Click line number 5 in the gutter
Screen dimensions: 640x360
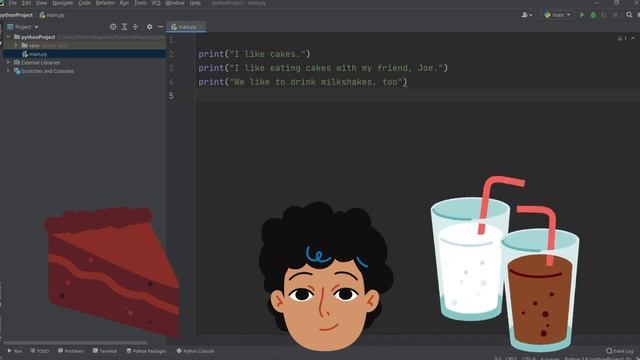(x=171, y=96)
